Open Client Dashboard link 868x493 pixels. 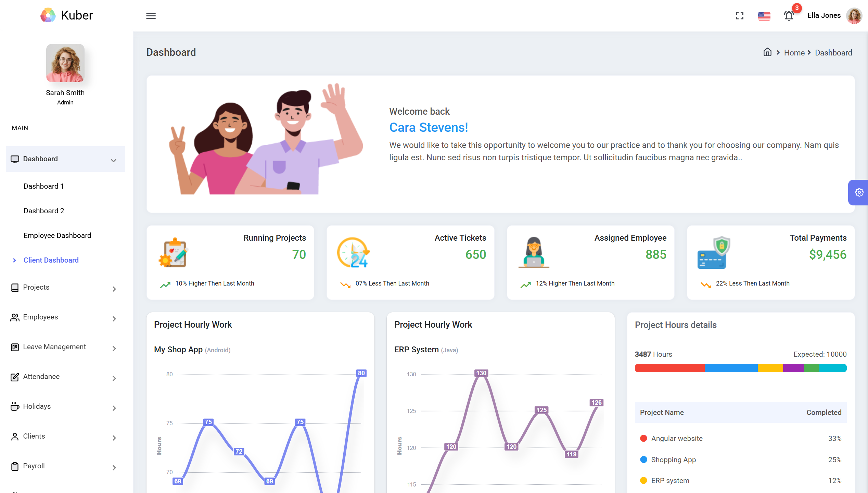(x=51, y=260)
